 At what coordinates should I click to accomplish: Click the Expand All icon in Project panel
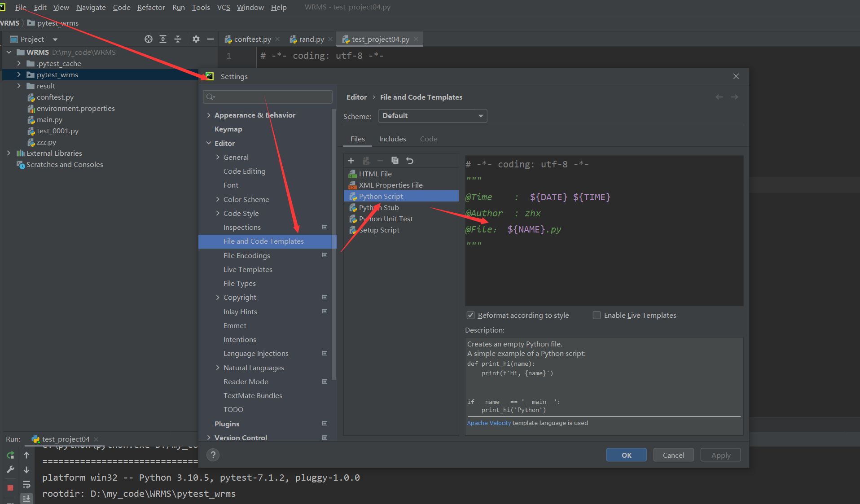163,39
